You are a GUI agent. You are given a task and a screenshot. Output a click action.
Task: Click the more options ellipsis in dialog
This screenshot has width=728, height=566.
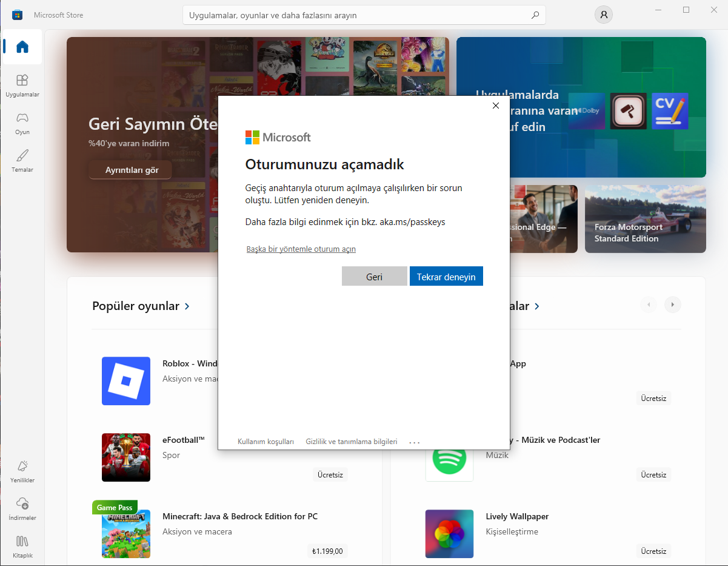[415, 442]
